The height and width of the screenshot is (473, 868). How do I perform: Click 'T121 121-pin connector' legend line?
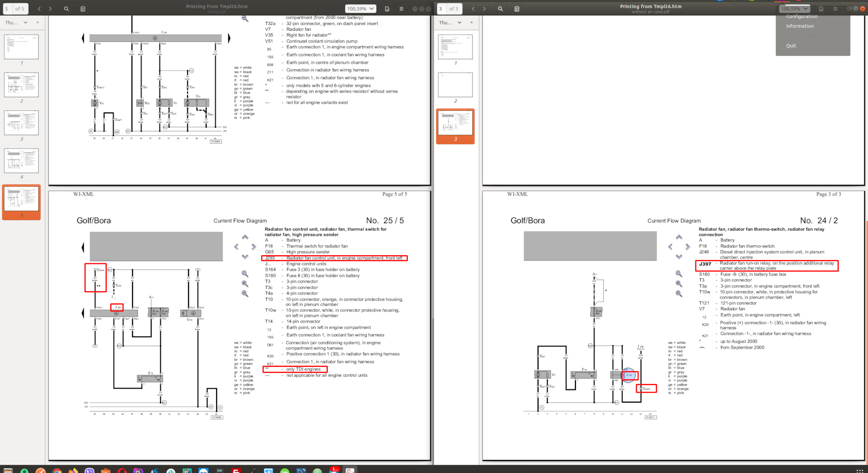pos(728,303)
